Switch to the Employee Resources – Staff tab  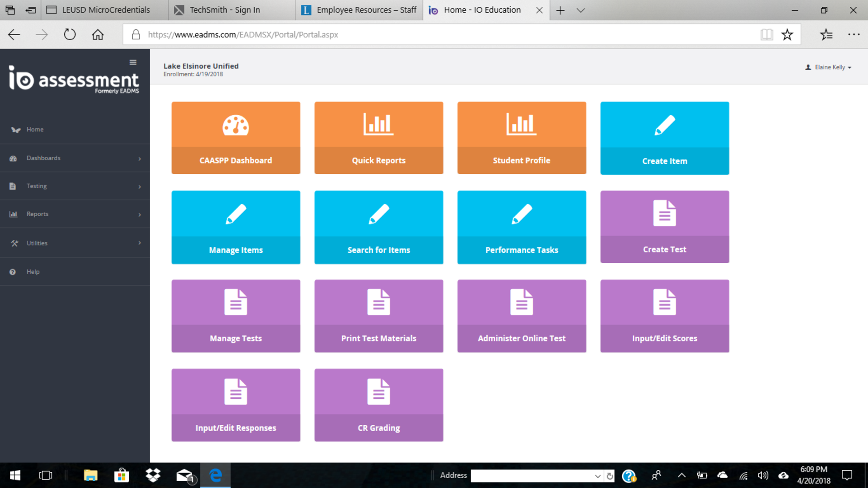click(359, 10)
